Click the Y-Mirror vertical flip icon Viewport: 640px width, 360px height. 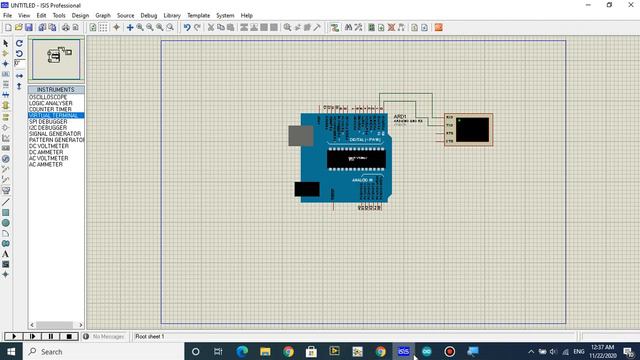click(19, 86)
